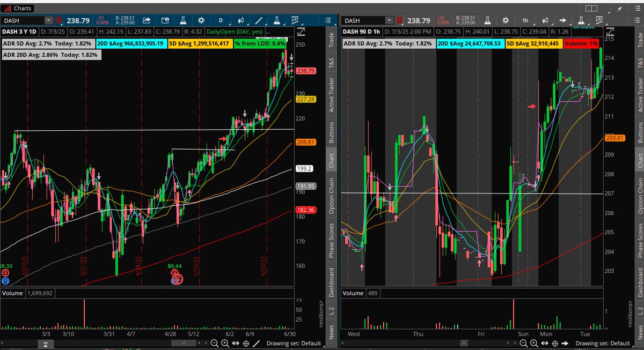Open chart settings gear in right chart
Screen dimensions: 644x350
tap(505, 21)
